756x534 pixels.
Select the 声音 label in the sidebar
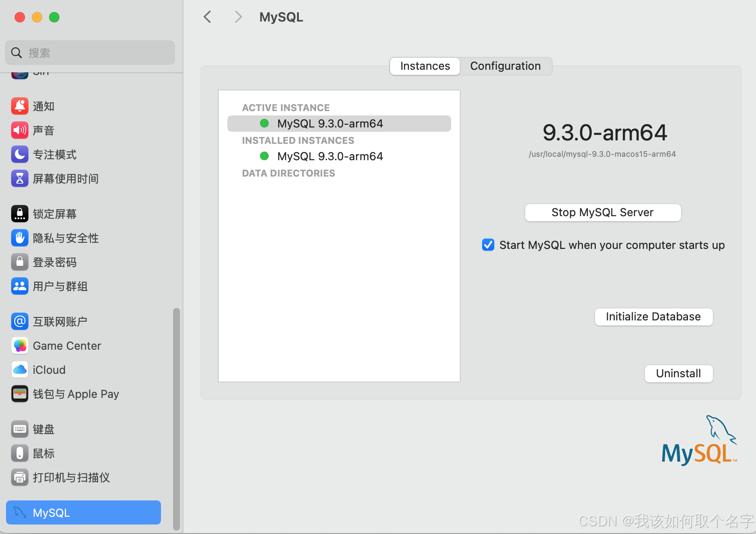pos(43,130)
